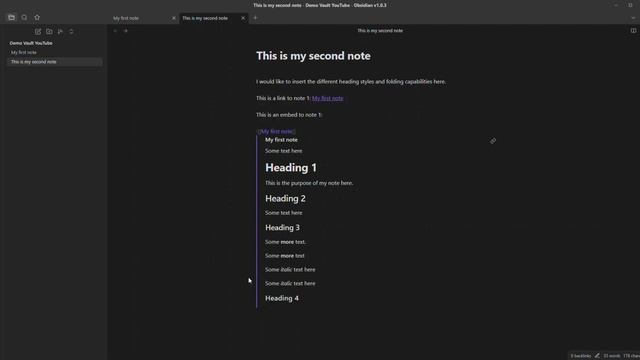Change the file sort order

coord(60,31)
